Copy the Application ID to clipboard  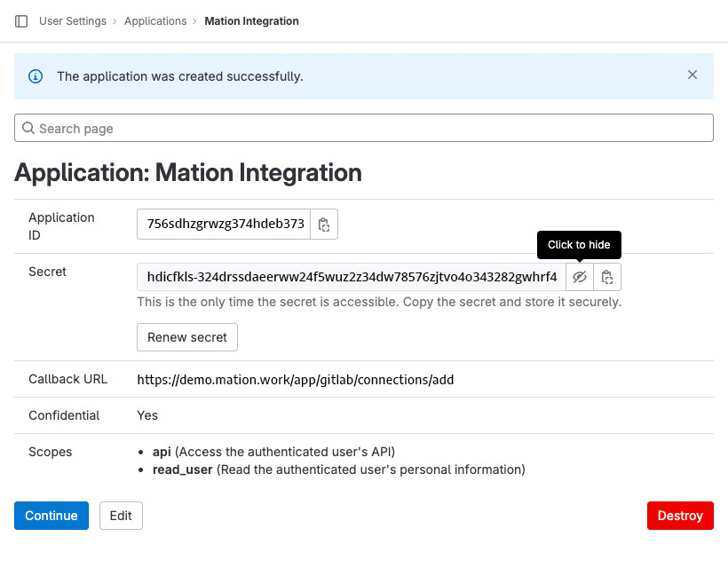tap(324, 225)
